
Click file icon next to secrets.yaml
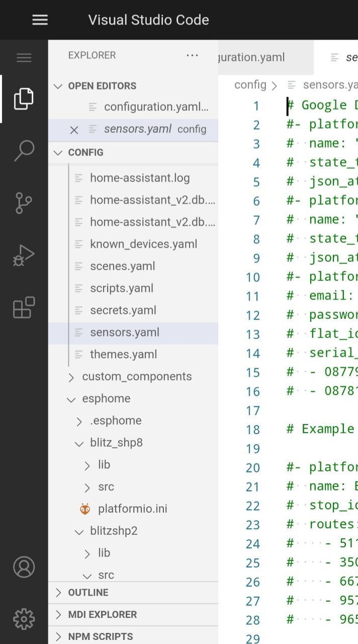(x=78, y=310)
